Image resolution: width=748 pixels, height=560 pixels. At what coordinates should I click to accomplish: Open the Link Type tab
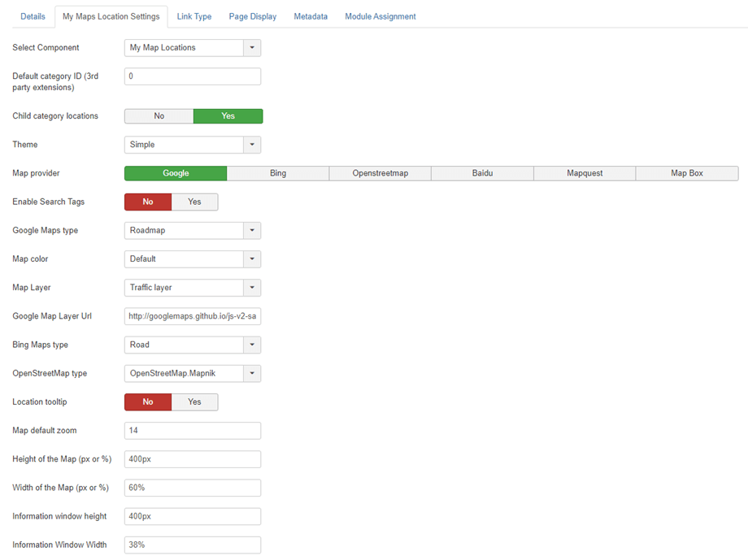coord(194,16)
